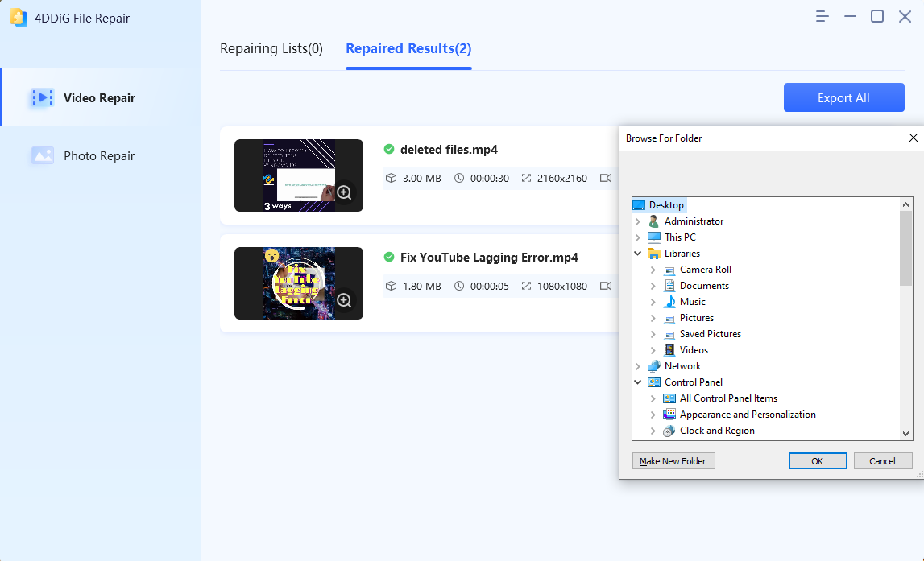The height and width of the screenshot is (561, 924).
Task: Click the file name Fix YouTube Lagging Error.mp4
Action: 489,258
